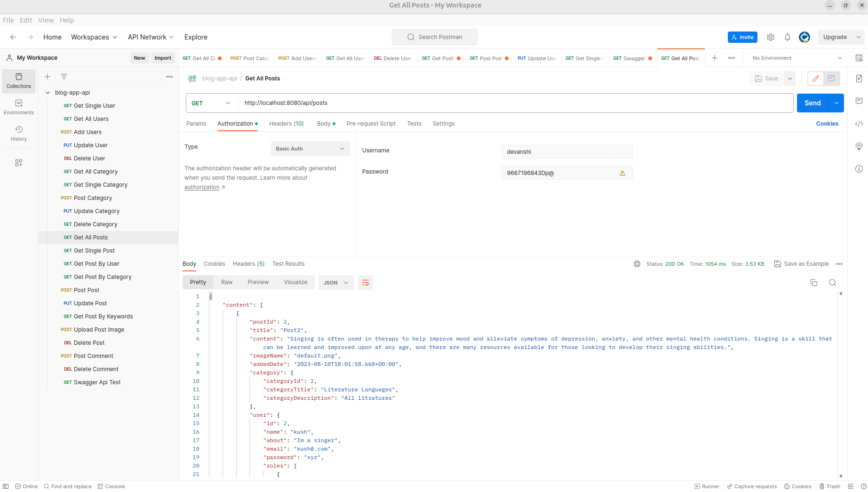Open the notifications bell
This screenshot has width=868, height=492.
pyautogui.click(x=788, y=37)
